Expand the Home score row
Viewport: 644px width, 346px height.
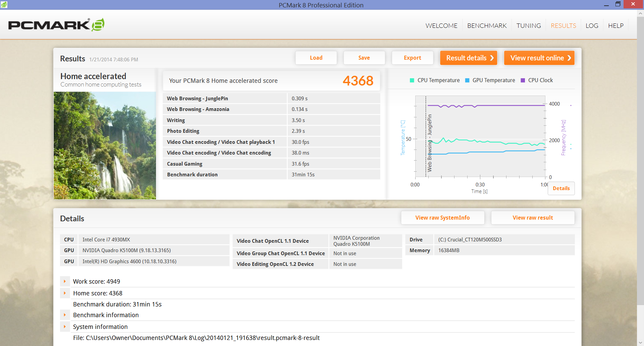coord(65,293)
